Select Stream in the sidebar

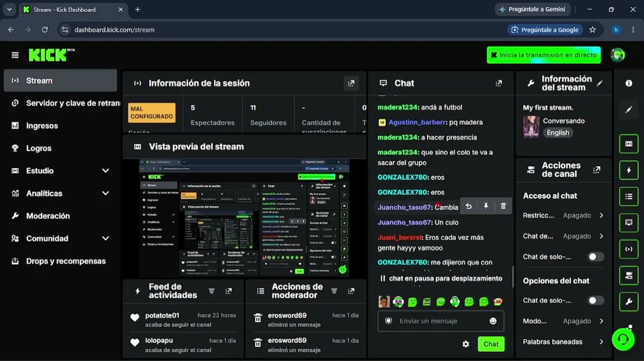pyautogui.click(x=60, y=81)
